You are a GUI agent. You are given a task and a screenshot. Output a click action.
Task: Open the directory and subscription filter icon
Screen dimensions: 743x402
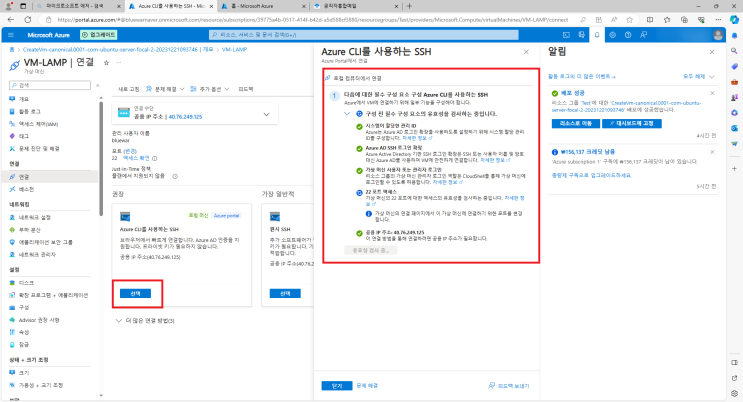[x=581, y=35]
